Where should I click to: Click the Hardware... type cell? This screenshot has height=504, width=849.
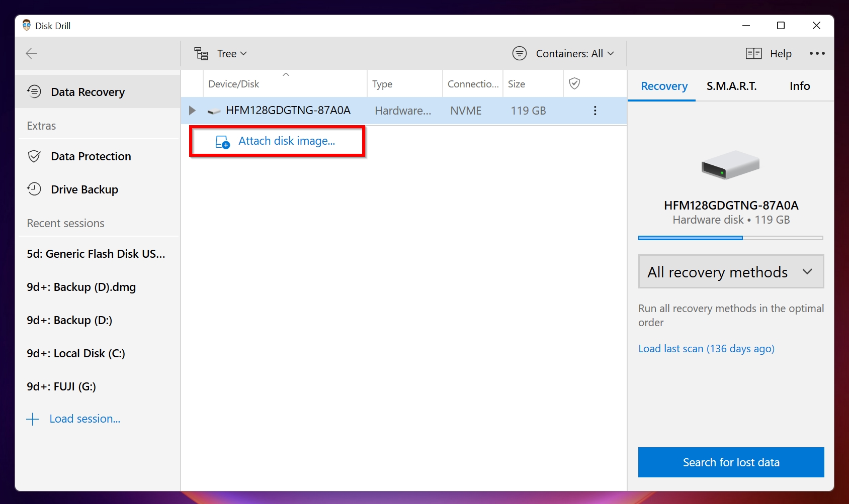pyautogui.click(x=403, y=111)
